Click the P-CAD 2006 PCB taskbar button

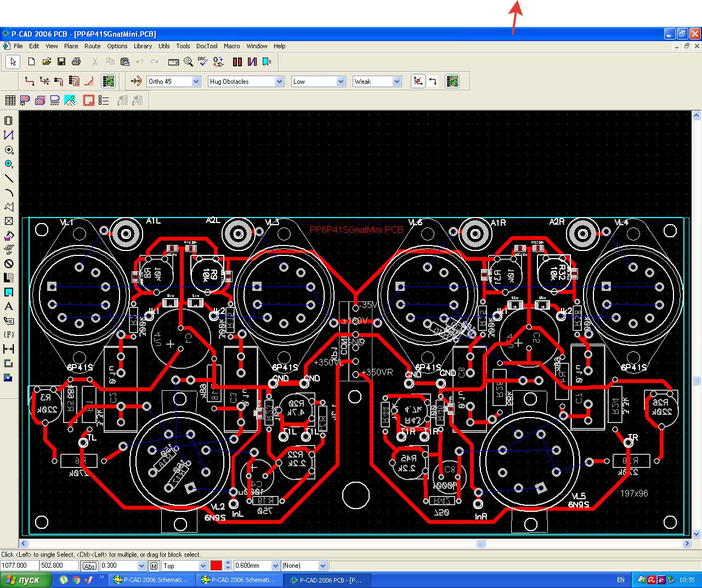coord(327,580)
